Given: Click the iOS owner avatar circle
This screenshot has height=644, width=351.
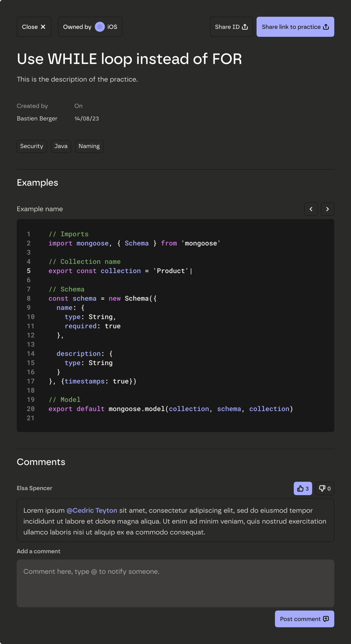Looking at the screenshot, I should 100,27.
